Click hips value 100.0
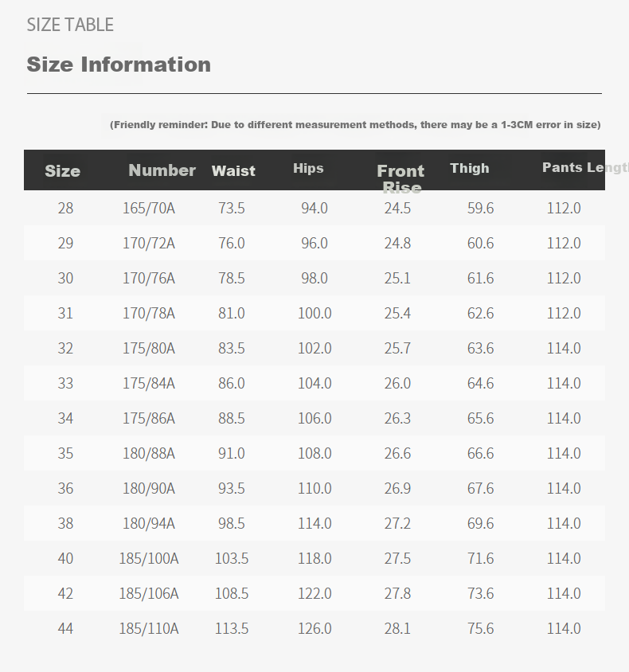Screen dimensions: 629x672 coord(314,313)
